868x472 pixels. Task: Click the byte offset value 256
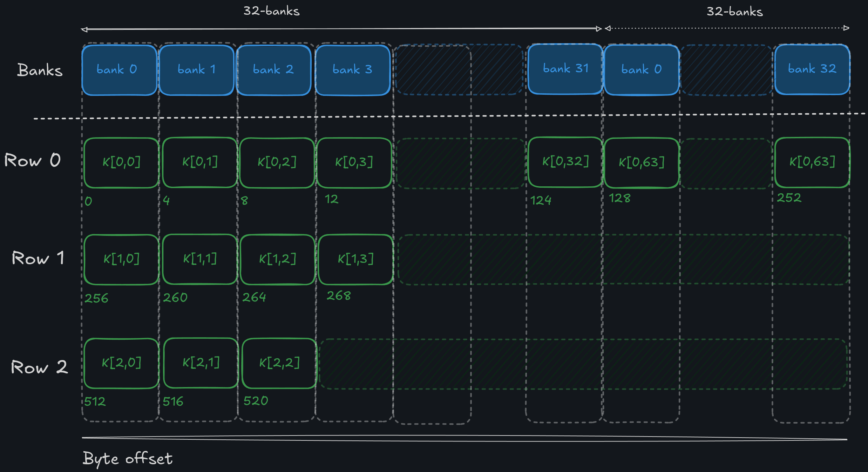coord(96,299)
